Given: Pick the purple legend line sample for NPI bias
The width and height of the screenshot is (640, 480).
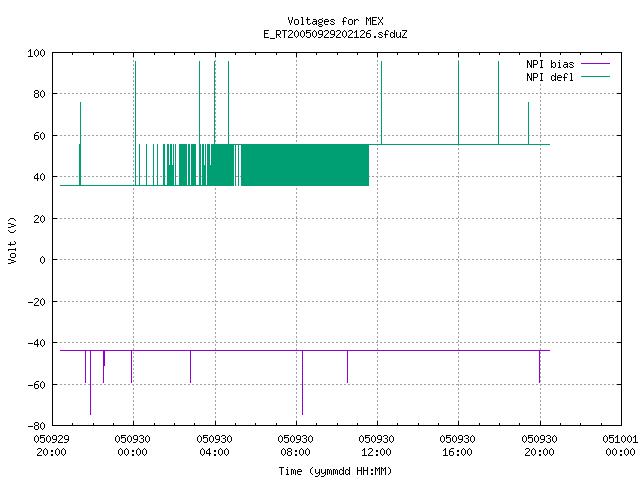Looking at the screenshot, I should pyautogui.click(x=595, y=64).
